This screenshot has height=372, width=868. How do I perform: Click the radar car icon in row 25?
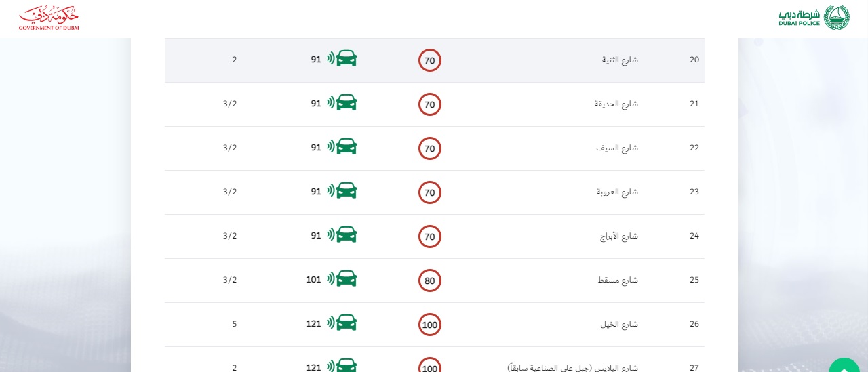(x=342, y=279)
